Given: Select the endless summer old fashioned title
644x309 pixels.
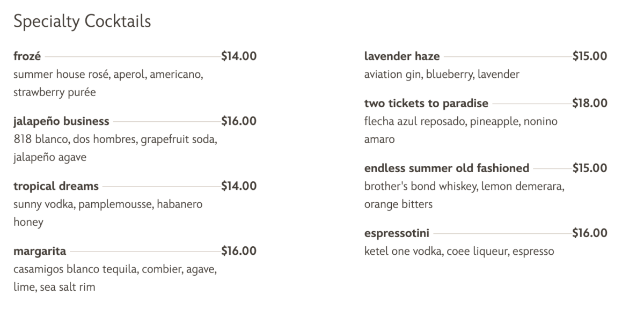Looking at the screenshot, I should click(447, 168).
